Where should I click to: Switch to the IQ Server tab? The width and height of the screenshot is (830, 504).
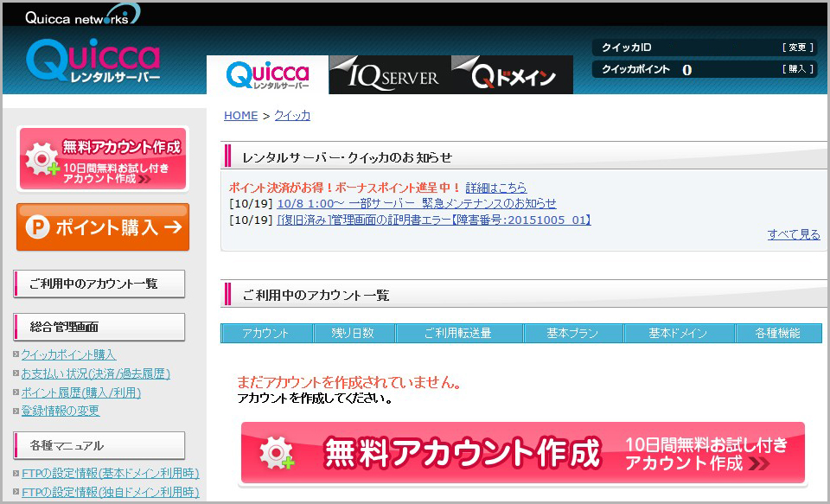pyautogui.click(x=389, y=76)
